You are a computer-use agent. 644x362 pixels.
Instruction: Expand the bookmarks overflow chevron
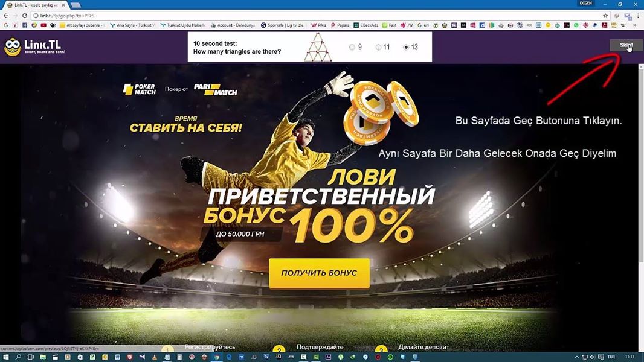click(635, 25)
